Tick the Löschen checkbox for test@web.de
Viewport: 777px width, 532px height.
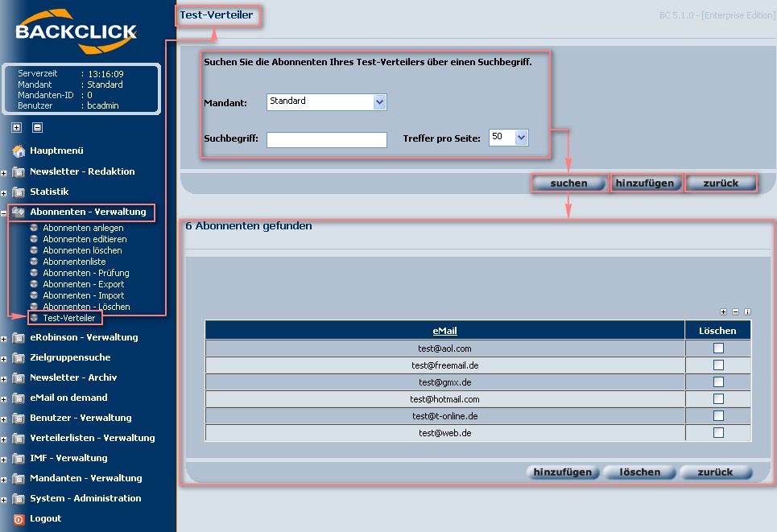pyautogui.click(x=718, y=432)
